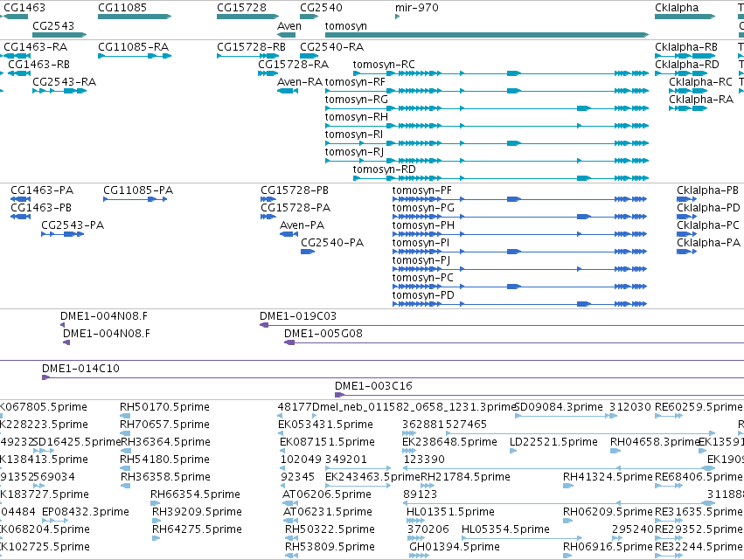Click the CkIalpha gene label
This screenshot has width=744, height=560.
(x=677, y=8)
